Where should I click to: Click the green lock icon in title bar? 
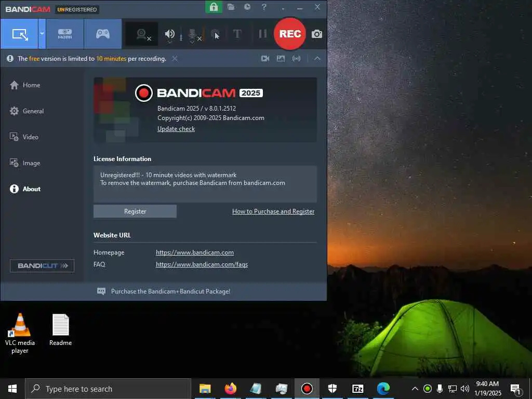point(214,7)
